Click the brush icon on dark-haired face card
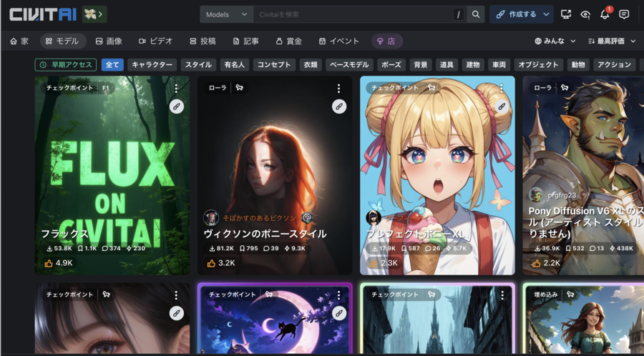Screen dimensions: 644x356 [177, 313]
